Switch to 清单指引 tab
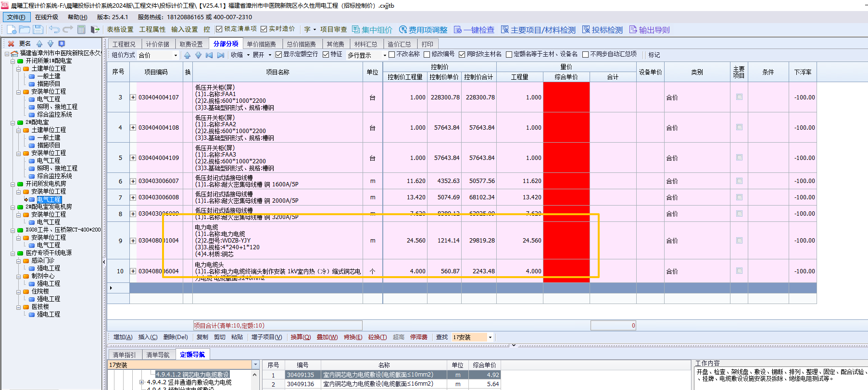The height and width of the screenshot is (390, 868). pyautogui.click(x=124, y=355)
